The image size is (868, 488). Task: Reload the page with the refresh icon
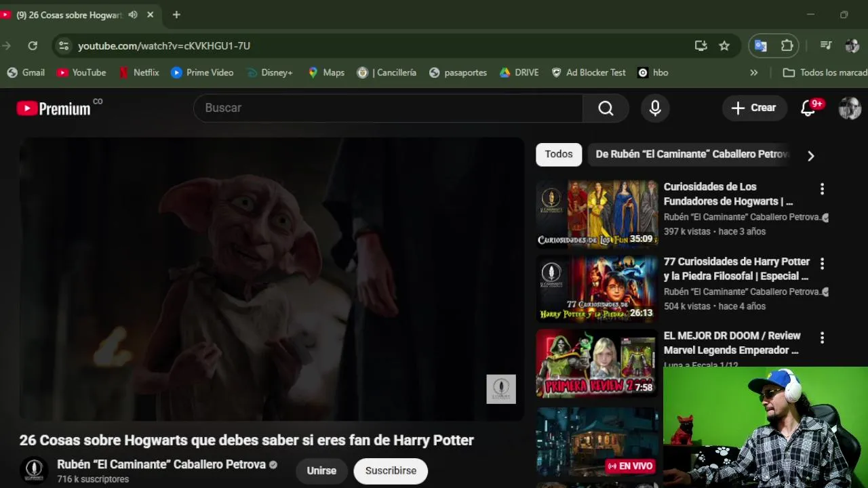tap(33, 45)
